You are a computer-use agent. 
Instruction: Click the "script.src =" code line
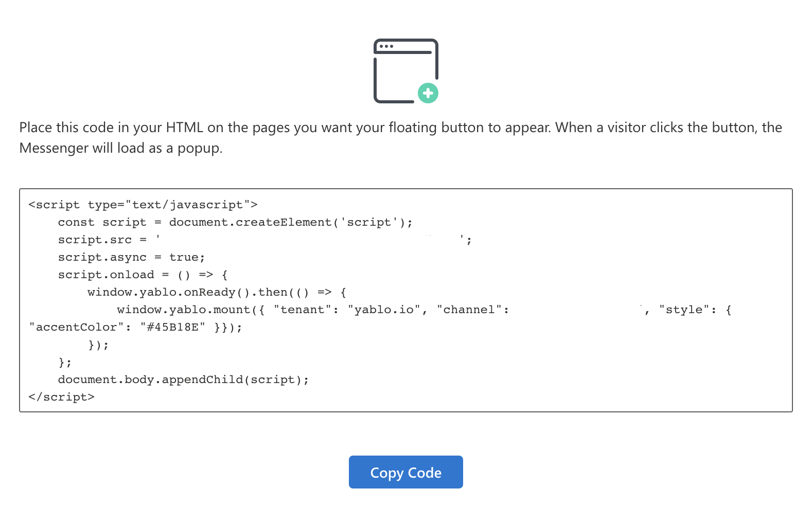pos(264,240)
